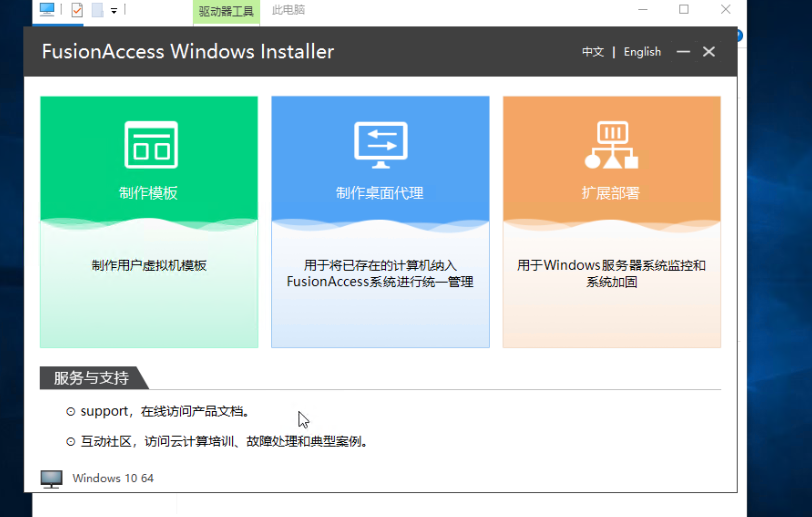Click bullet icon beside support link
Screen dimensions: 812x517
coord(70,412)
